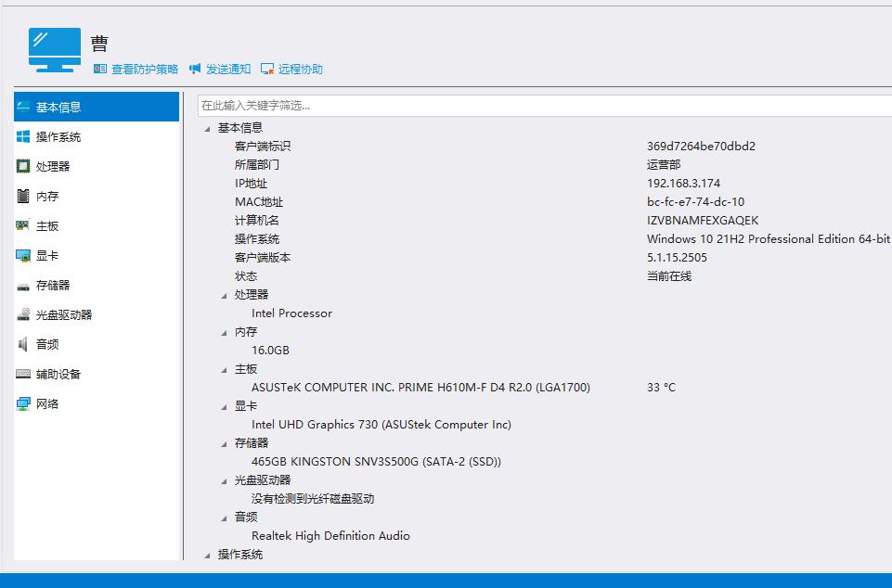
Task: Select the 内存 memory icon
Action: 23,197
